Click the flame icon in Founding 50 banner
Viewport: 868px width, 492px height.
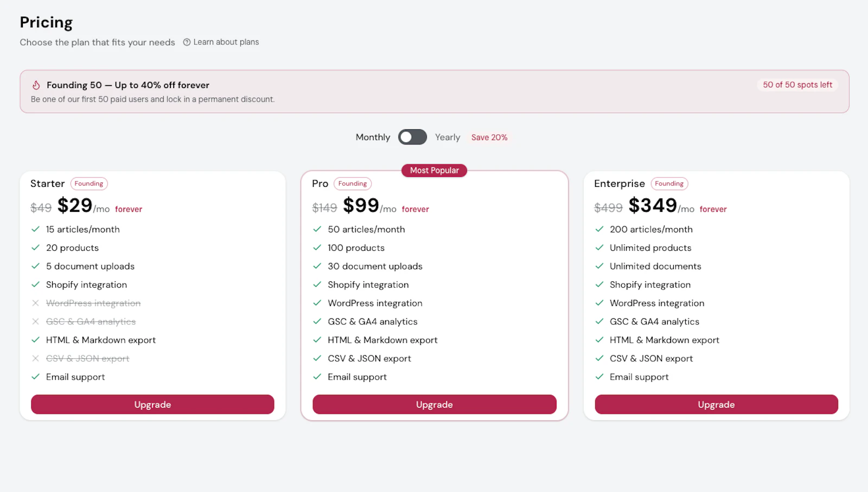pyautogui.click(x=36, y=85)
